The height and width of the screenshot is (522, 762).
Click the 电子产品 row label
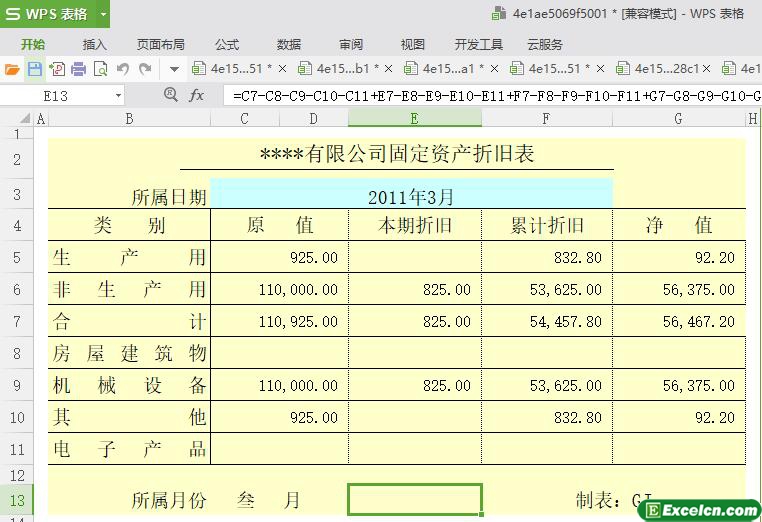tap(129, 449)
